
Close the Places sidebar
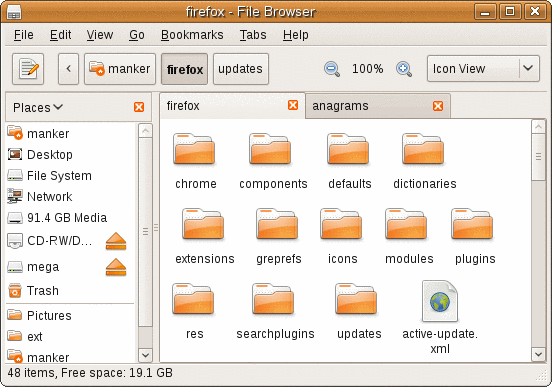click(139, 107)
